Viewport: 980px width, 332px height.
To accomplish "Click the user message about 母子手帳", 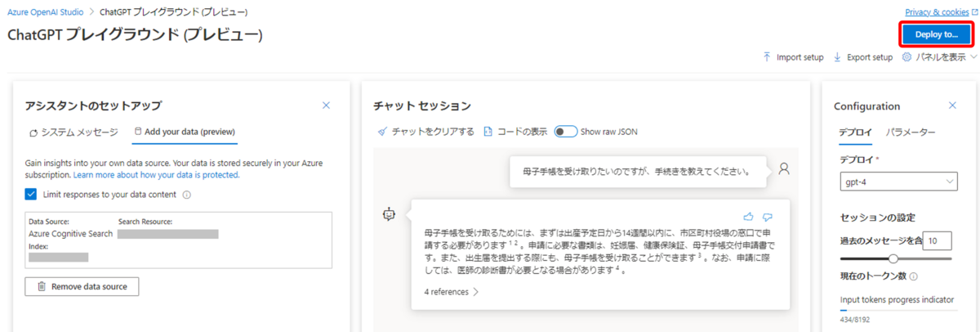I will point(636,172).
